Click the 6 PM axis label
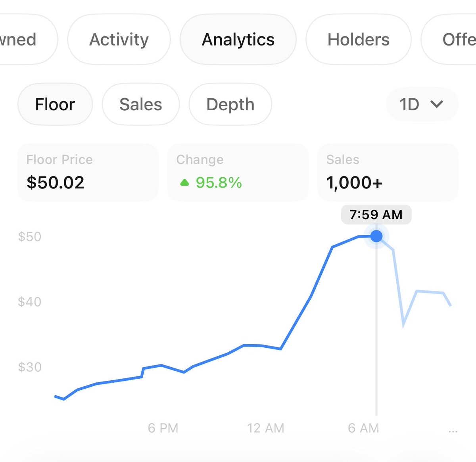 (163, 428)
